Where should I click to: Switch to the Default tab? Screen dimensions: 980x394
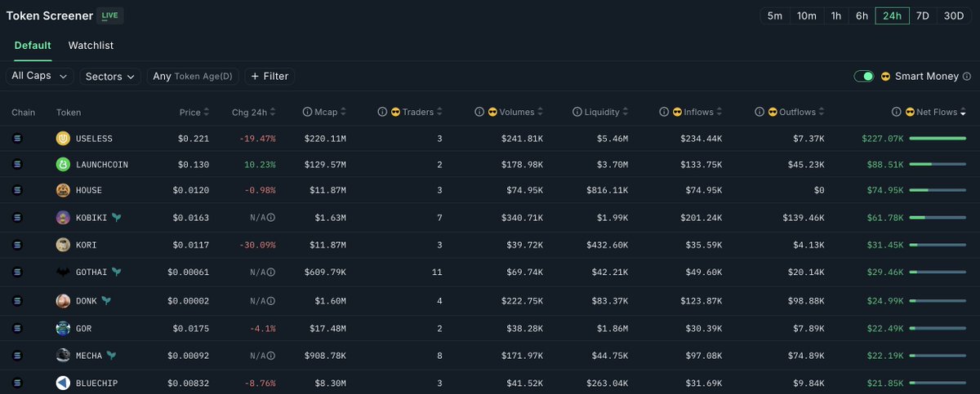click(33, 46)
